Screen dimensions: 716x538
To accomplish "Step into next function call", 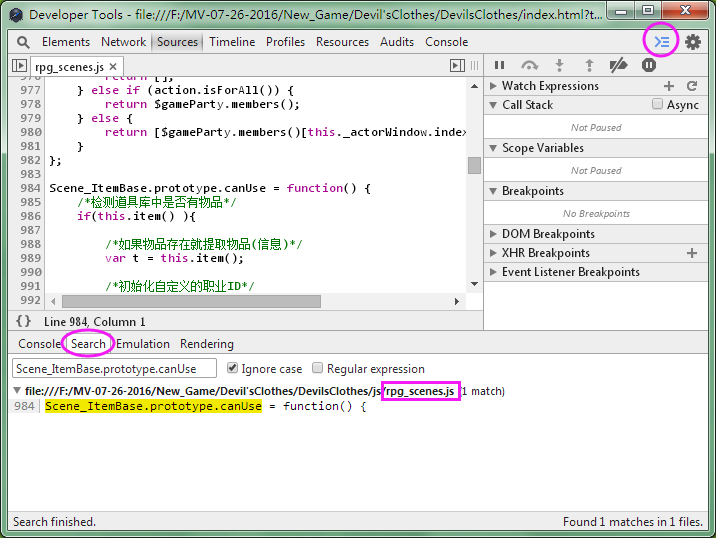I will pos(559,65).
